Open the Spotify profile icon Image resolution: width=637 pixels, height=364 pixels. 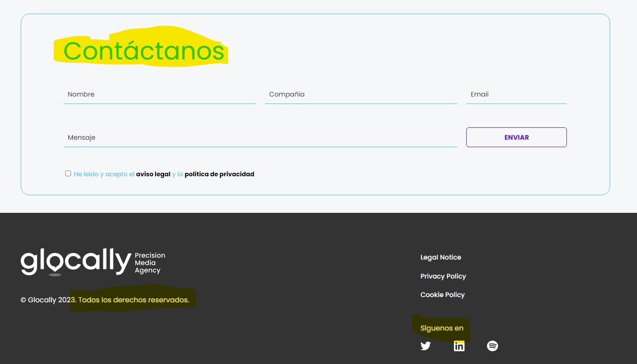(x=492, y=346)
